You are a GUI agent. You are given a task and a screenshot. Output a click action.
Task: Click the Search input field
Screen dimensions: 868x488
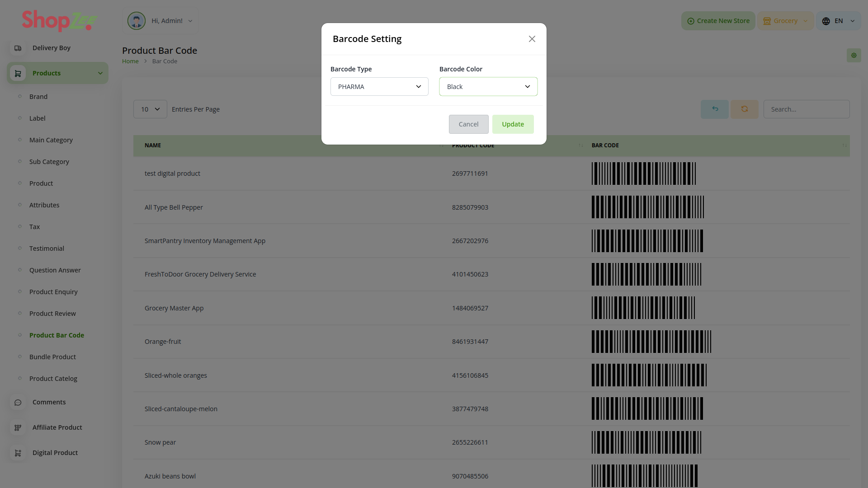coord(807,109)
